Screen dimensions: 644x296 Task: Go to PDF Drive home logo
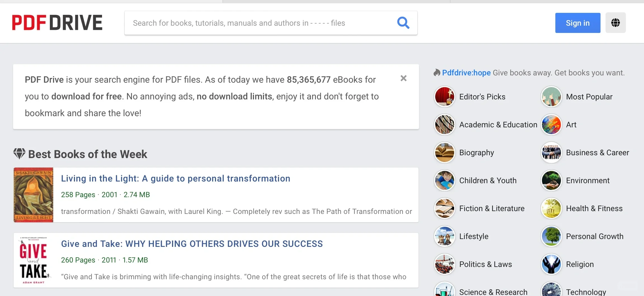click(57, 23)
